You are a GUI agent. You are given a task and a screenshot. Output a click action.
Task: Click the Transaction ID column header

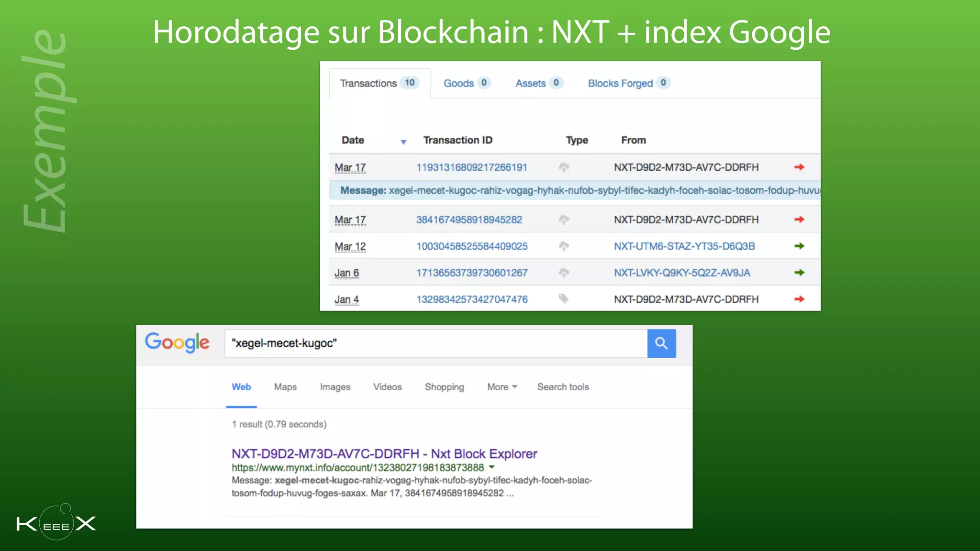457,140
